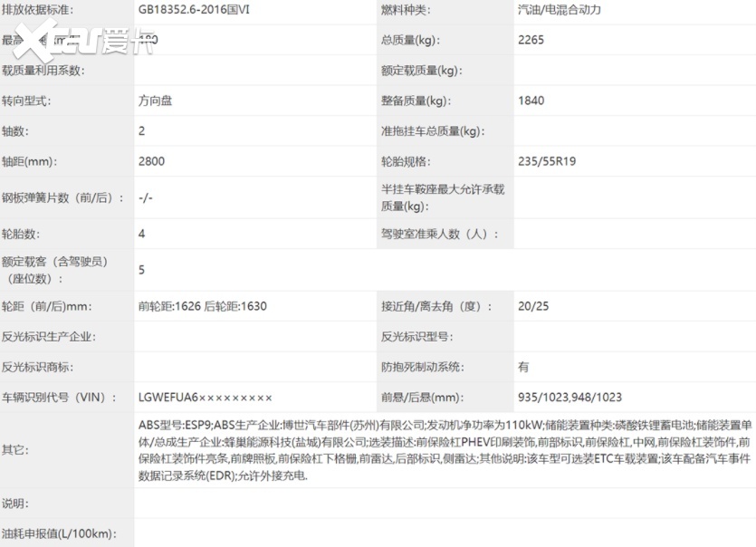756x547 pixels.
Task: Select the front/rear overhang value 935/1023,948/1023
Action: pos(569,398)
